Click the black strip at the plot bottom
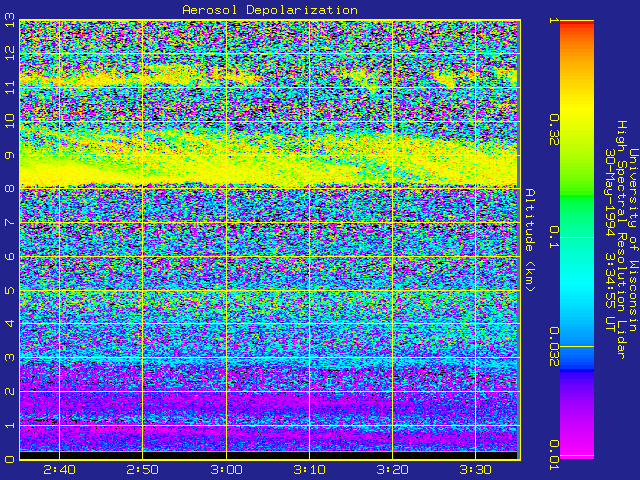Image resolution: width=640 pixels, height=480 pixels. [x=269, y=455]
